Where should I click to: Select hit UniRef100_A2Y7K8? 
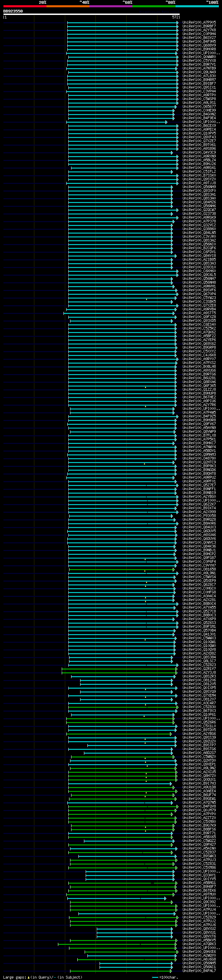click(199, 30)
